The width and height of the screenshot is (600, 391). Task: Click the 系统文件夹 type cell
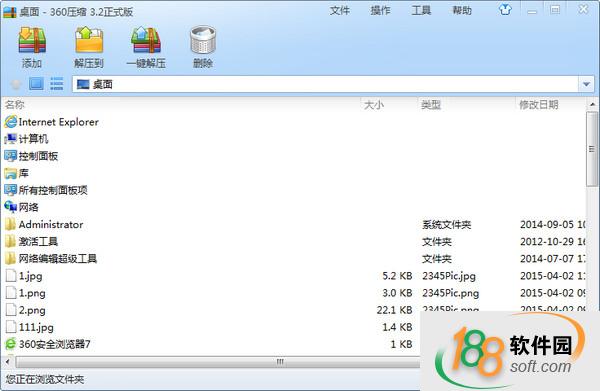coord(447,225)
